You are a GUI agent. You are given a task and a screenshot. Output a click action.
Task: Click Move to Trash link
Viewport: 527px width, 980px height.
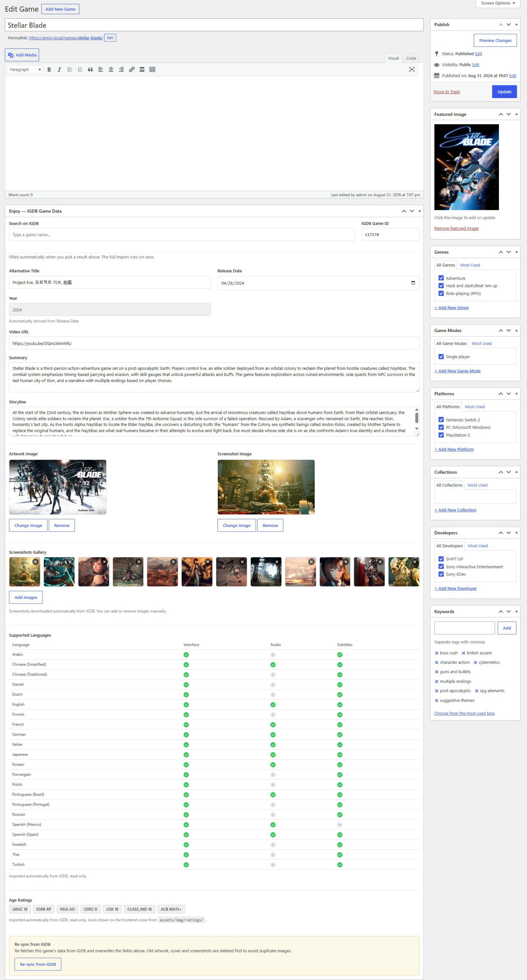(447, 92)
